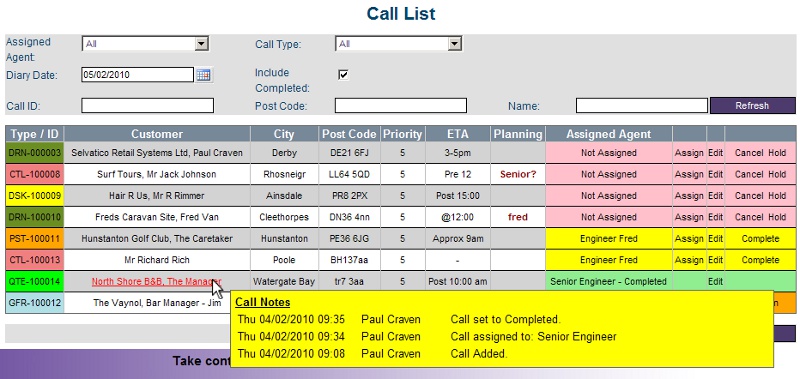Click the Assigned Agent column header
800x379 pixels.
point(608,134)
